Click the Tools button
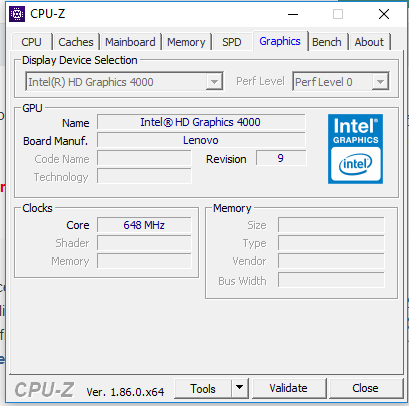The height and width of the screenshot is (406, 409). click(x=203, y=388)
